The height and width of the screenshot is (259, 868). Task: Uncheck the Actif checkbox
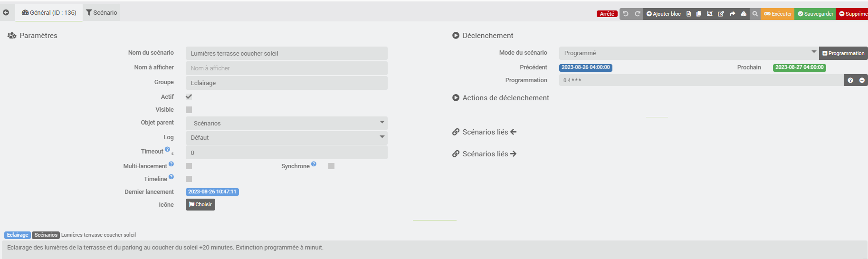click(189, 97)
